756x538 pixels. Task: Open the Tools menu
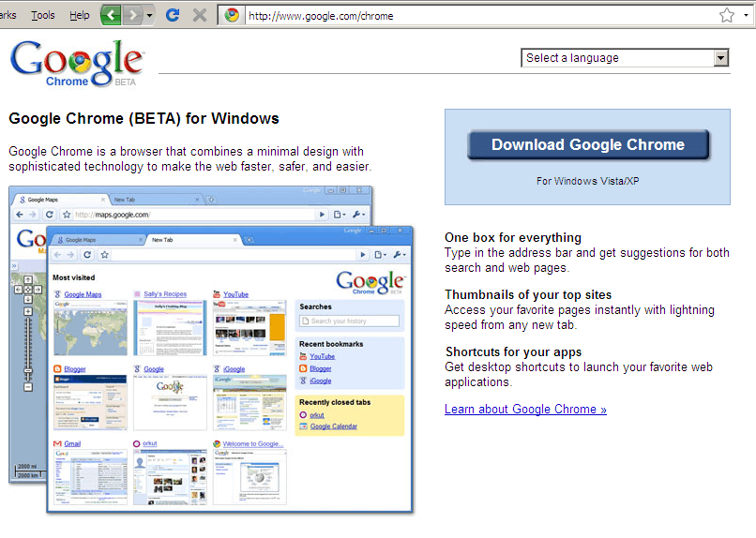pos(43,15)
